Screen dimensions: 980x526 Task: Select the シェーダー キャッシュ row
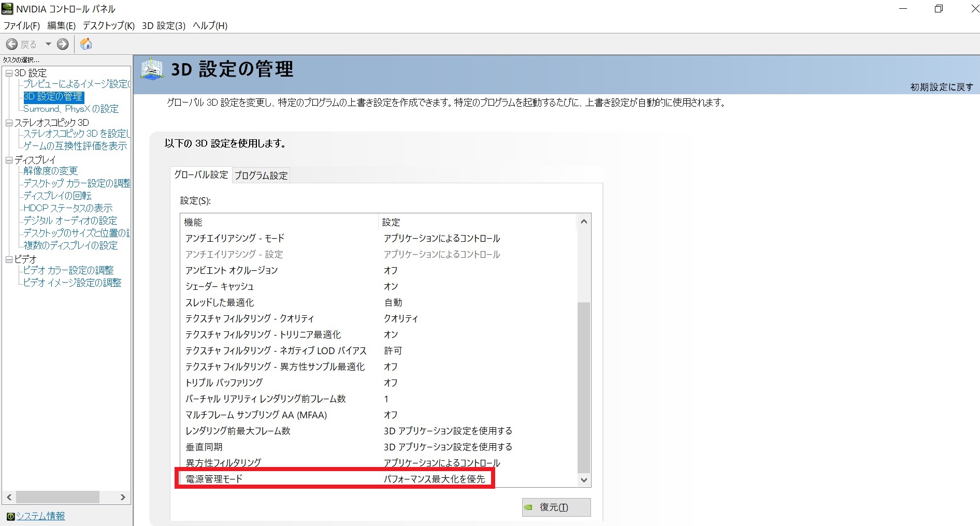379,286
